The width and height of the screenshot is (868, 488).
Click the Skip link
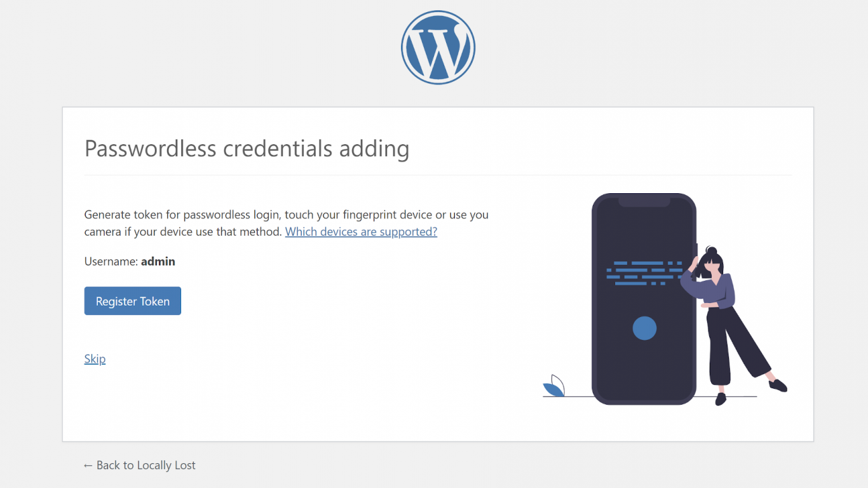tap(95, 358)
